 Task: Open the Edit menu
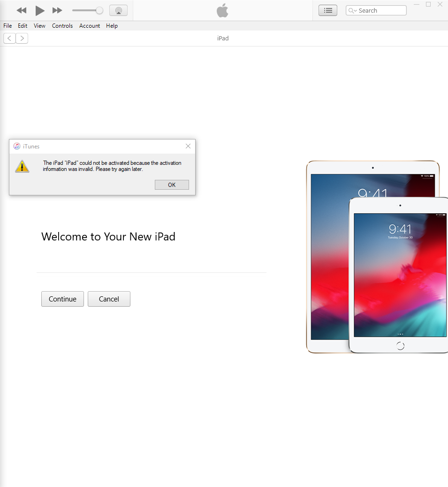click(x=23, y=26)
